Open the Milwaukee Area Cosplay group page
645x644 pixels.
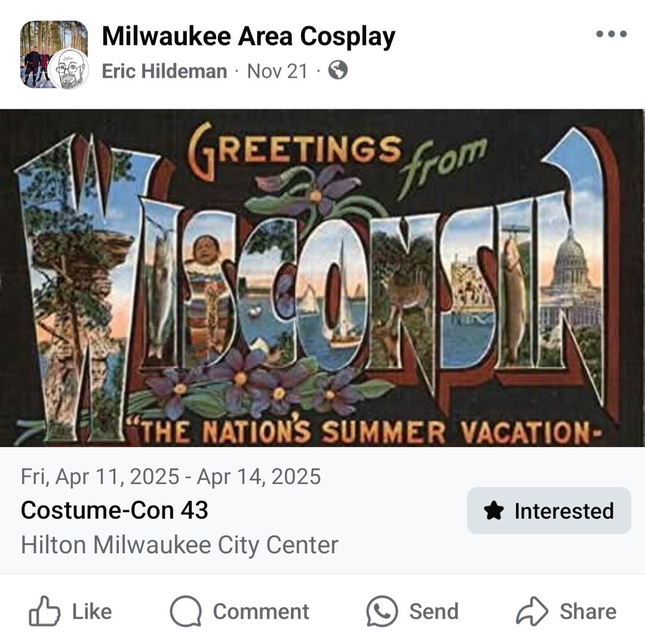pos(248,36)
